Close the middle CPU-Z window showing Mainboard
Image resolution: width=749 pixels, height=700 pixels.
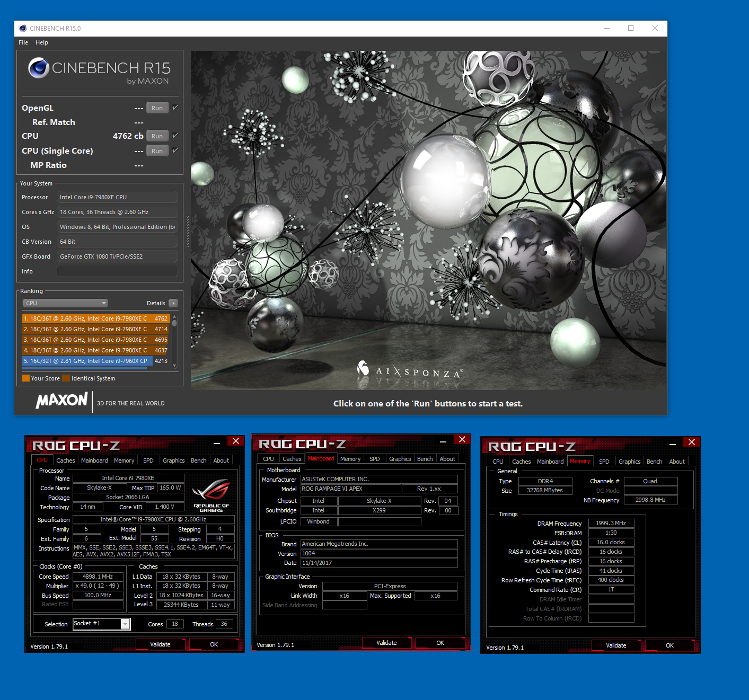(x=462, y=439)
